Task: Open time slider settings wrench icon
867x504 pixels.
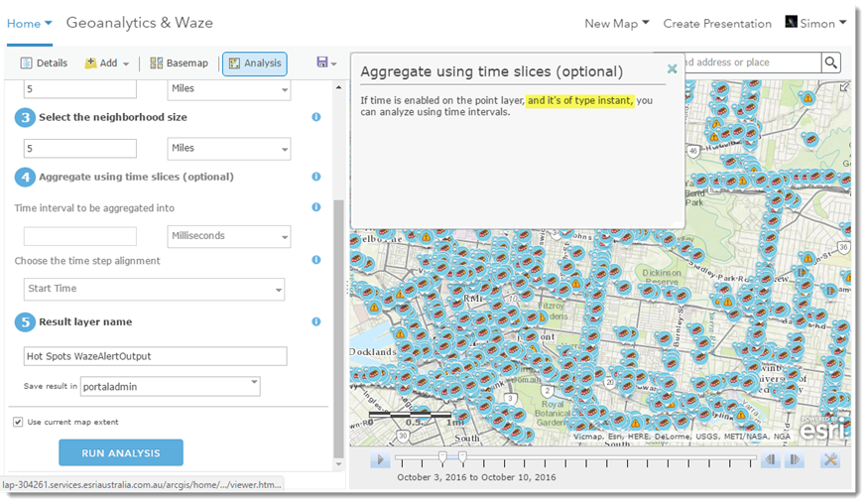Action: coord(830,459)
